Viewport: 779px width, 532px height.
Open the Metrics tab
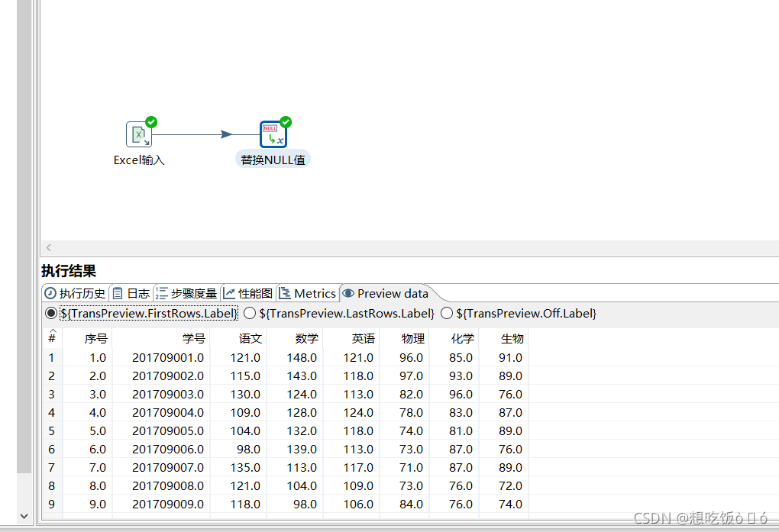(309, 292)
